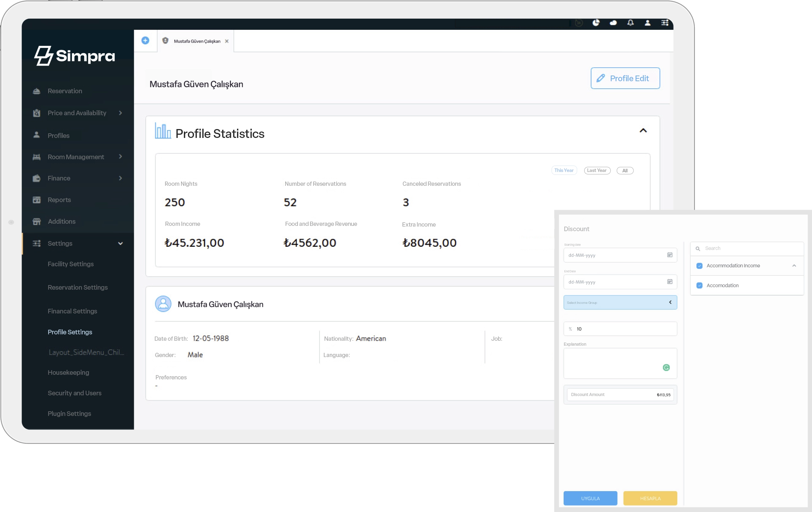Screen dimensions: 812x512
Task: Click the blue UYGULA button
Action: (x=590, y=498)
